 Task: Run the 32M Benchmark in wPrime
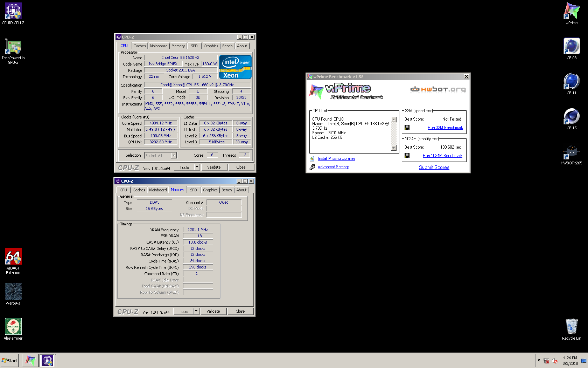(445, 128)
